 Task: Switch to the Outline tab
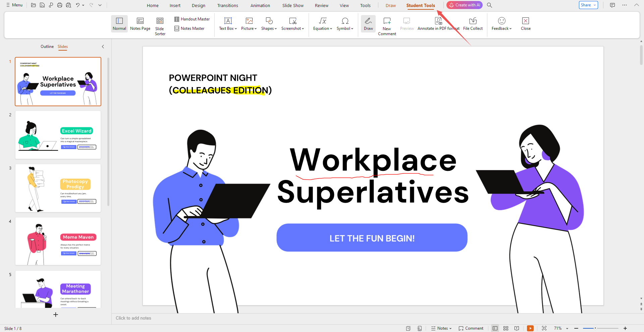[x=47, y=47]
